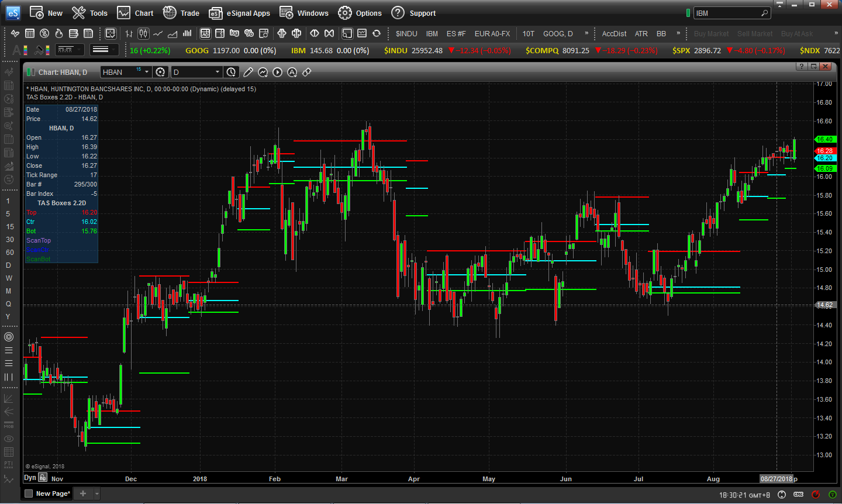Add a new page with plus button

[83, 493]
